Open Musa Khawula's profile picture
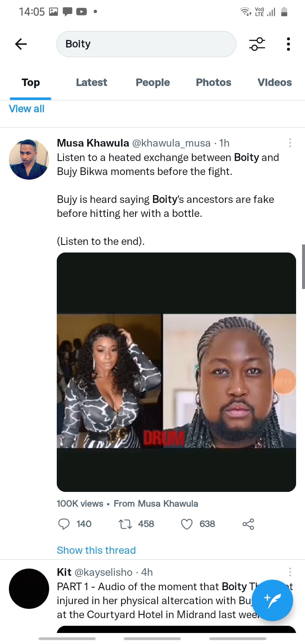This screenshot has height=644, width=305. [29, 159]
